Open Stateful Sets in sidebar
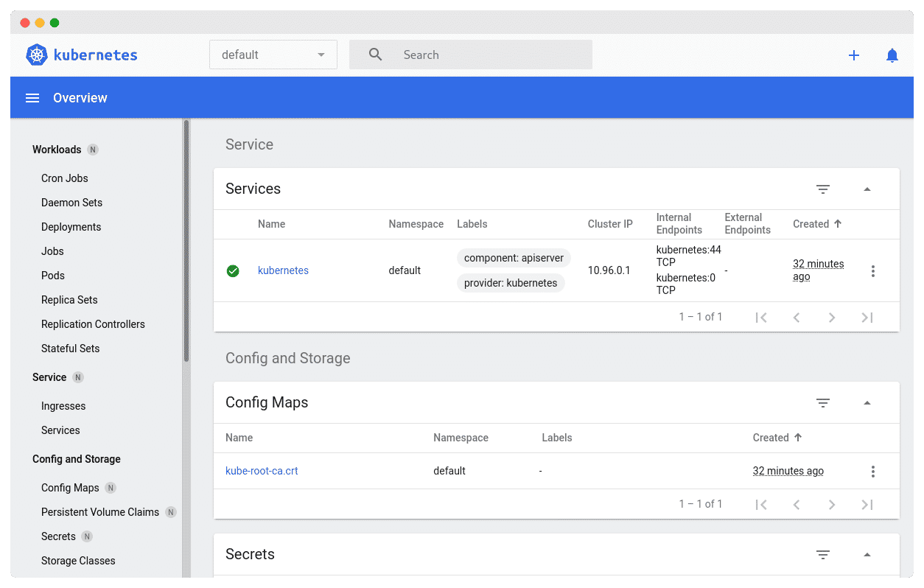 71,349
